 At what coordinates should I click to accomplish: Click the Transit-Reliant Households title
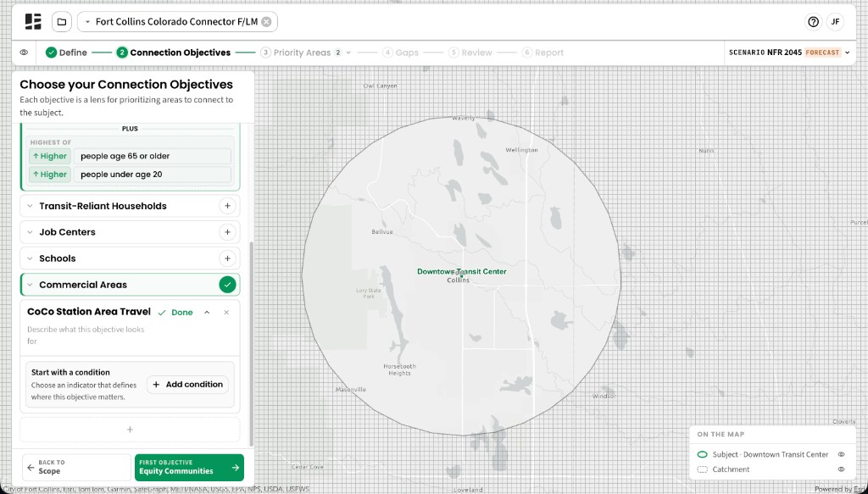(x=103, y=206)
